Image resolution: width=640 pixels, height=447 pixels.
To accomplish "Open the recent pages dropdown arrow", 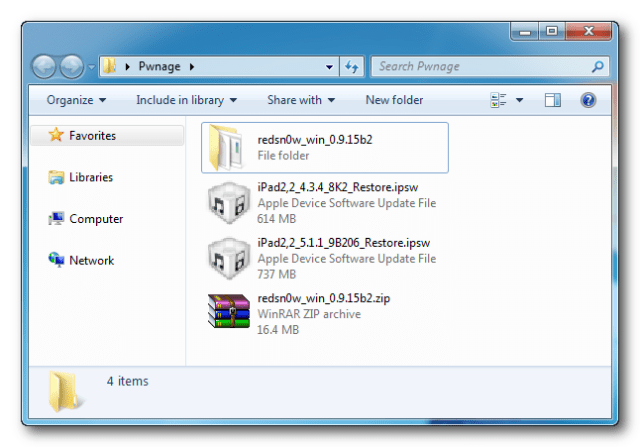I will 92,67.
